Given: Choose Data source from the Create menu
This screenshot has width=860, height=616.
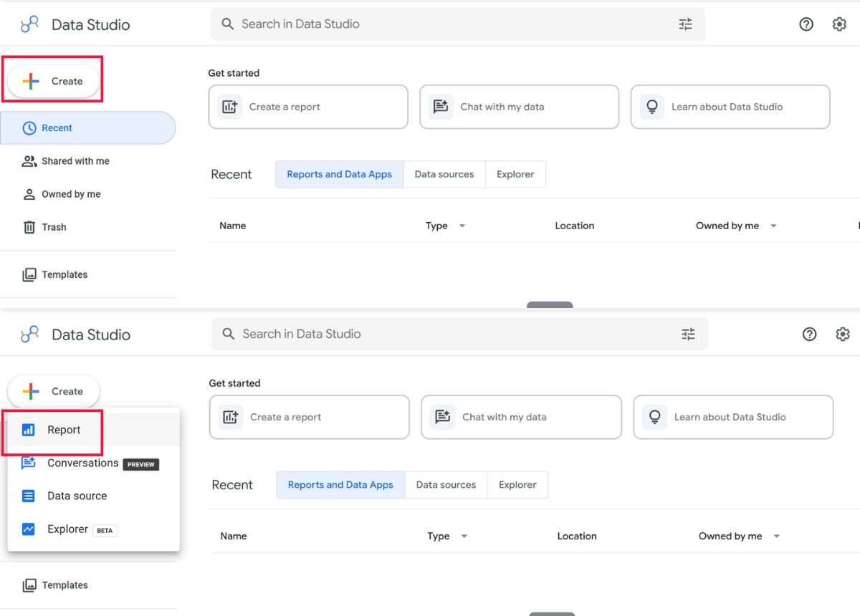Looking at the screenshot, I should click(x=93, y=496).
